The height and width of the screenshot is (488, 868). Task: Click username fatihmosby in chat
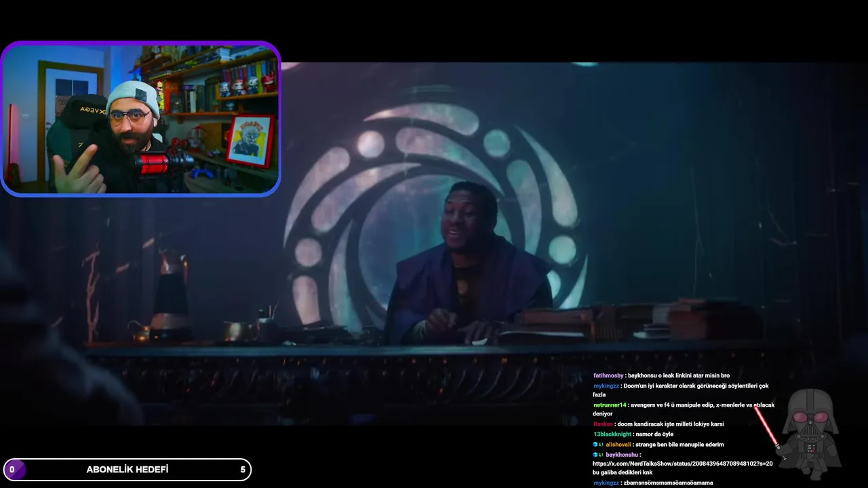coord(608,375)
